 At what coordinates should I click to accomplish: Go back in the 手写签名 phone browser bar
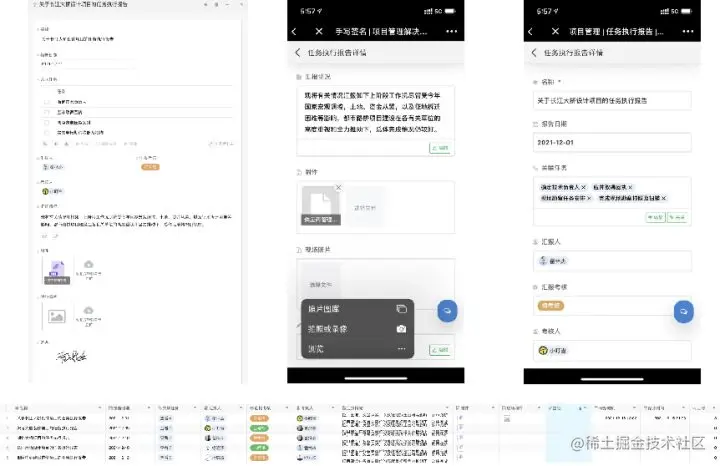(294, 31)
